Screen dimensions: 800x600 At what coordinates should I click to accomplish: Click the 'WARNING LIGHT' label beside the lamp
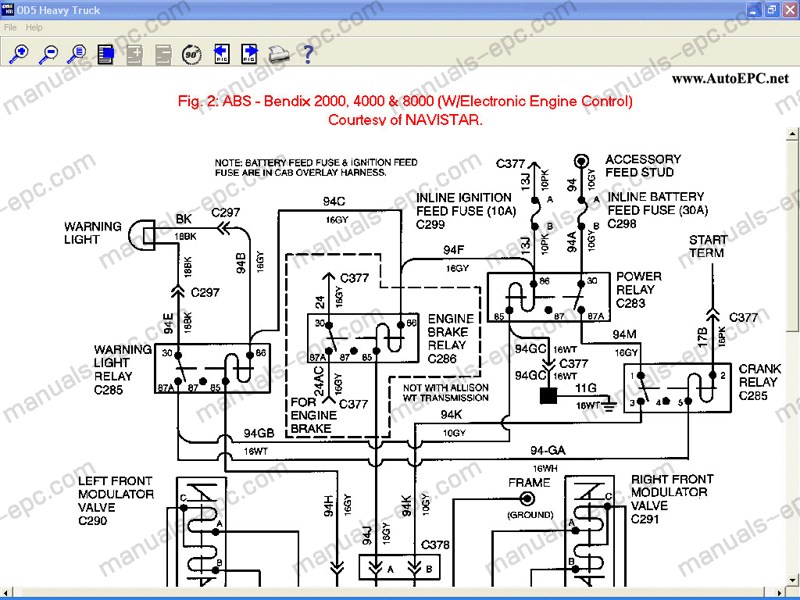click(93, 233)
